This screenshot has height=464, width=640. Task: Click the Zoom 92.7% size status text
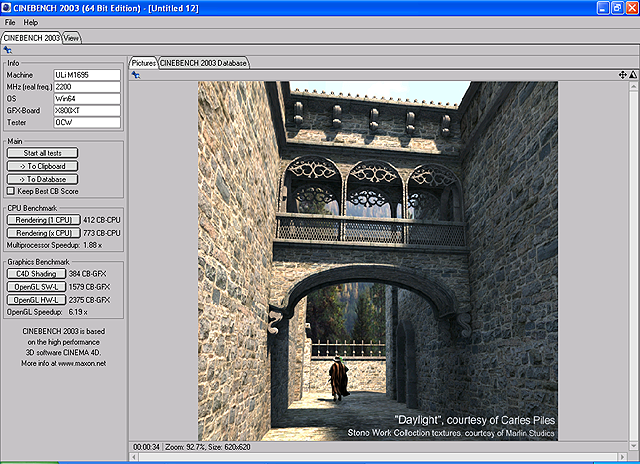[x=208, y=447]
